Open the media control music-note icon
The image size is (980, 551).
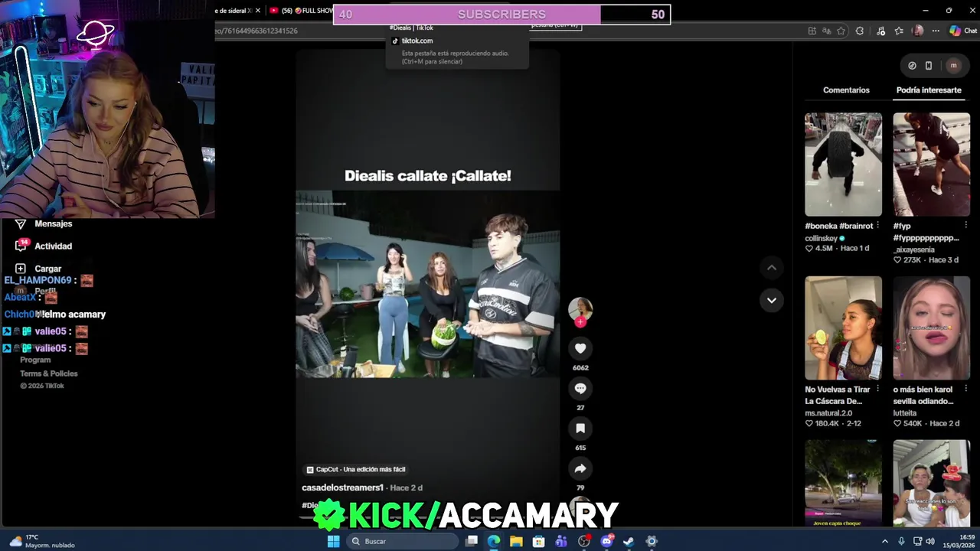[881, 31]
